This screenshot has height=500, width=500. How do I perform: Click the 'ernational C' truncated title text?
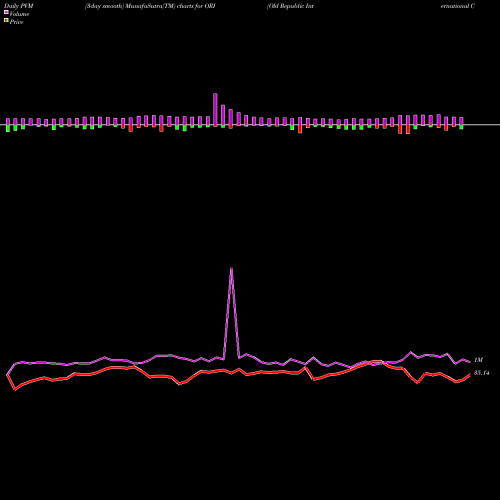coord(458,6)
